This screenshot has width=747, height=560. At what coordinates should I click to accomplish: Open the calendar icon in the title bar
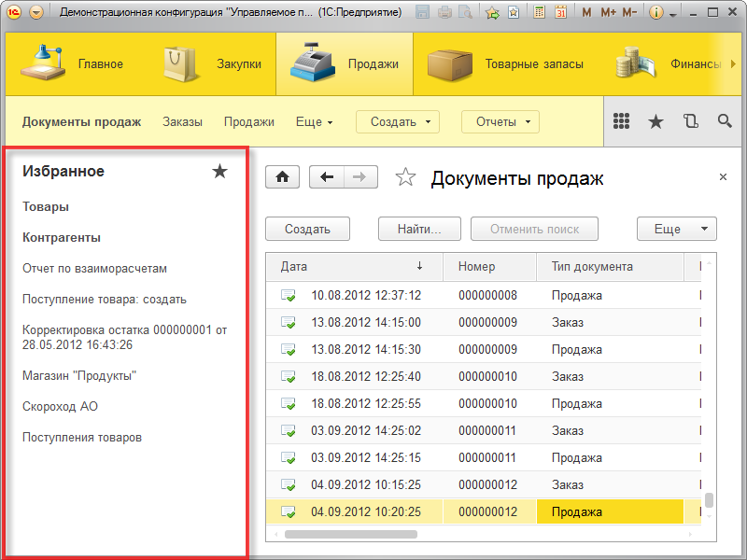pyautogui.click(x=561, y=12)
